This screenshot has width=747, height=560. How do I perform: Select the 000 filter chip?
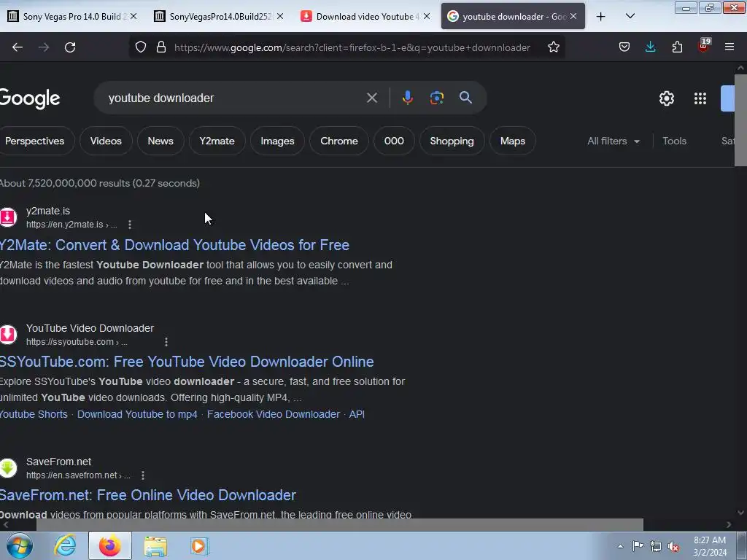click(394, 141)
